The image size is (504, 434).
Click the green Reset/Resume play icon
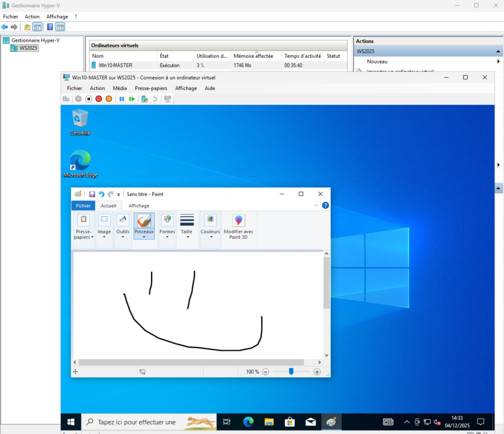point(132,99)
